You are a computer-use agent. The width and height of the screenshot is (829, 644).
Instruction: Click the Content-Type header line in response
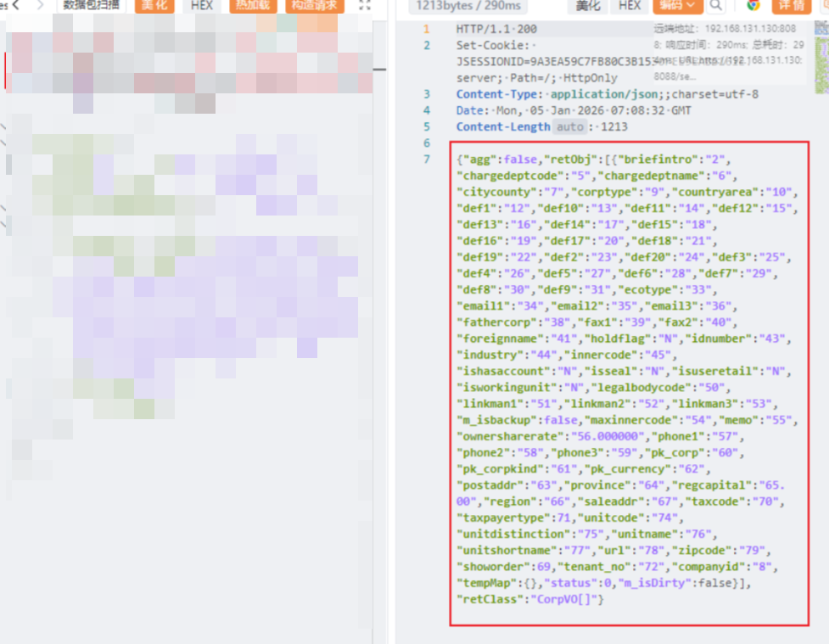(x=607, y=94)
